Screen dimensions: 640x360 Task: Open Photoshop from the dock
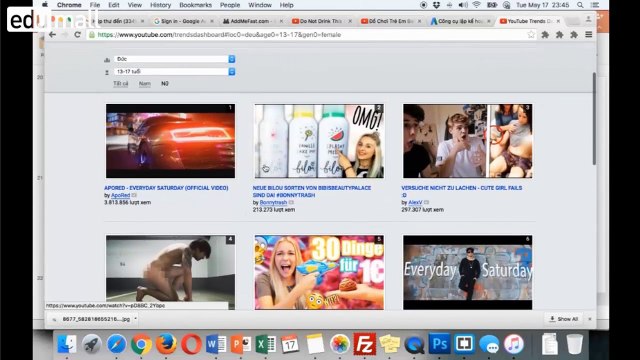(439, 344)
